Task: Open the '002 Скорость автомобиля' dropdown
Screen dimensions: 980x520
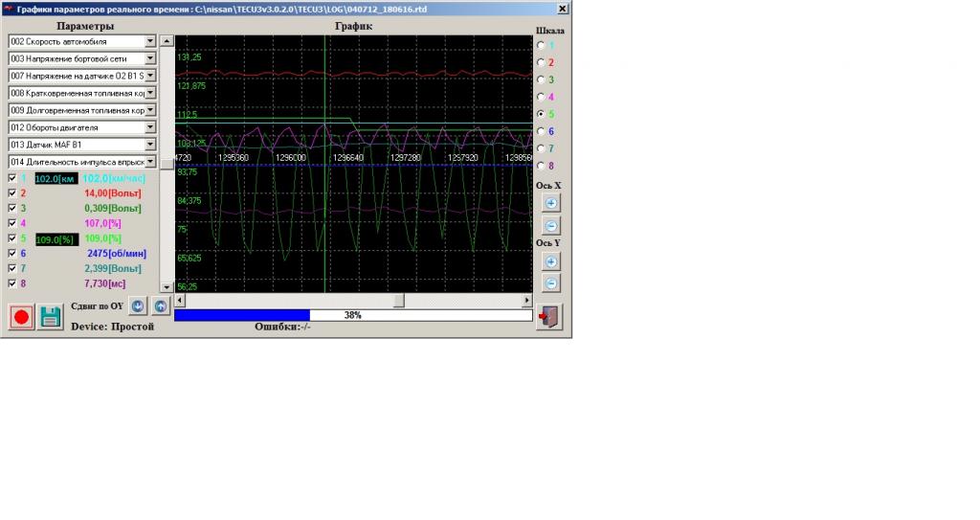Action: (150, 42)
